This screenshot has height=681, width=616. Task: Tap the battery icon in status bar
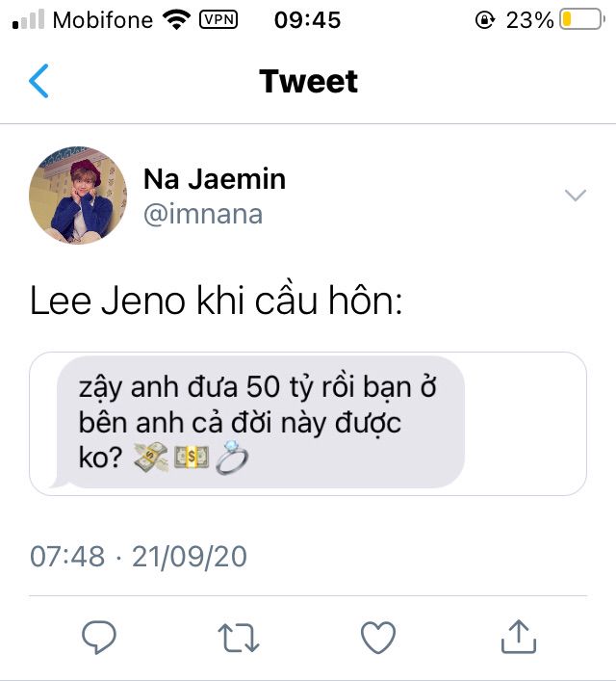pyautogui.click(x=580, y=19)
